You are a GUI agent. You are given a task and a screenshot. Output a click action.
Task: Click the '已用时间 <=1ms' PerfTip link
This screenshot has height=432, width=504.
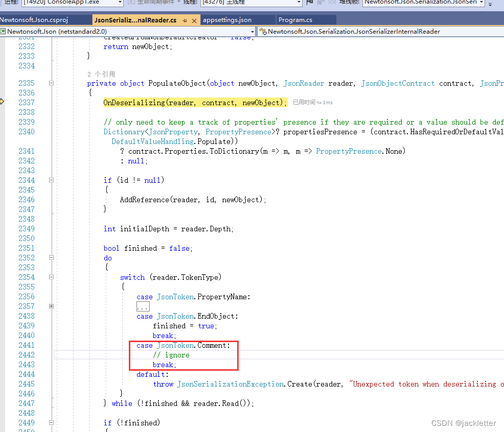coord(313,102)
